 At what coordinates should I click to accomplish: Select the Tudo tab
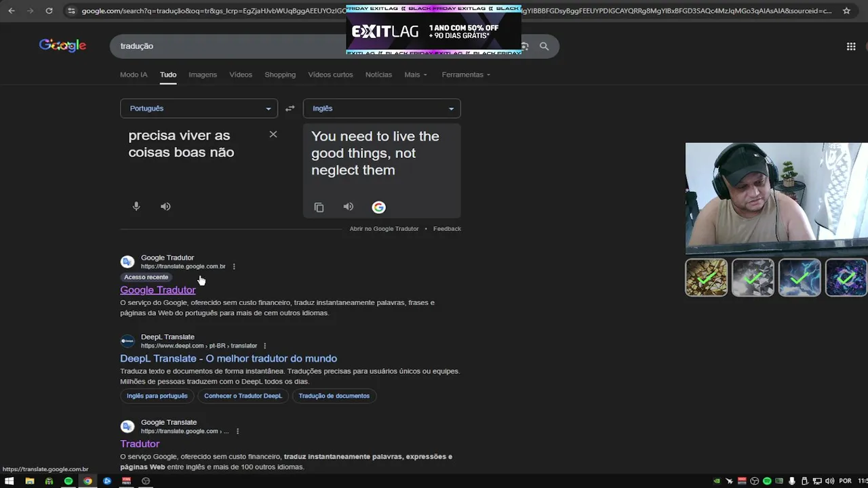[168, 75]
